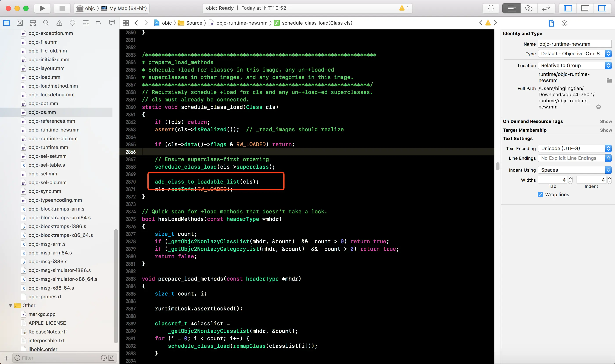Open the Breakpoint navigator icon

pos(99,23)
